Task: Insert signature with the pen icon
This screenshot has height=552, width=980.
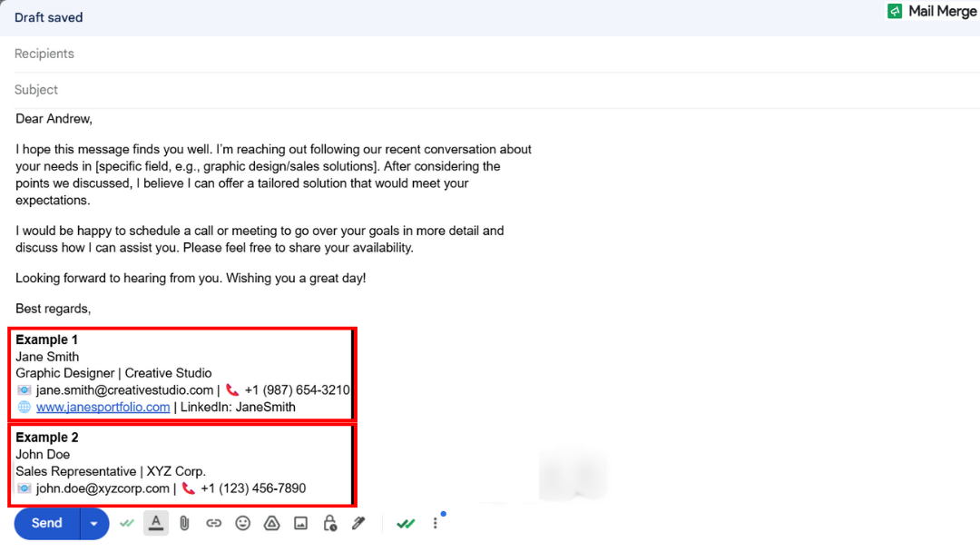Action: pyautogui.click(x=358, y=523)
